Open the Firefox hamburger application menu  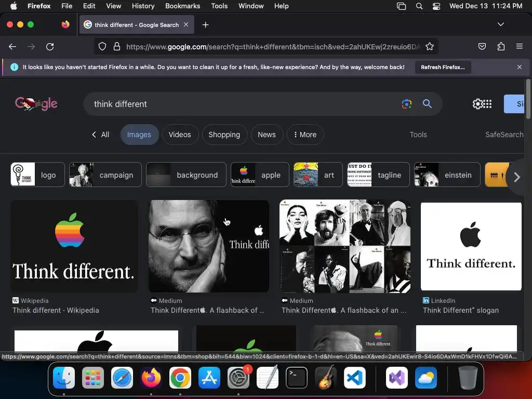click(519, 46)
